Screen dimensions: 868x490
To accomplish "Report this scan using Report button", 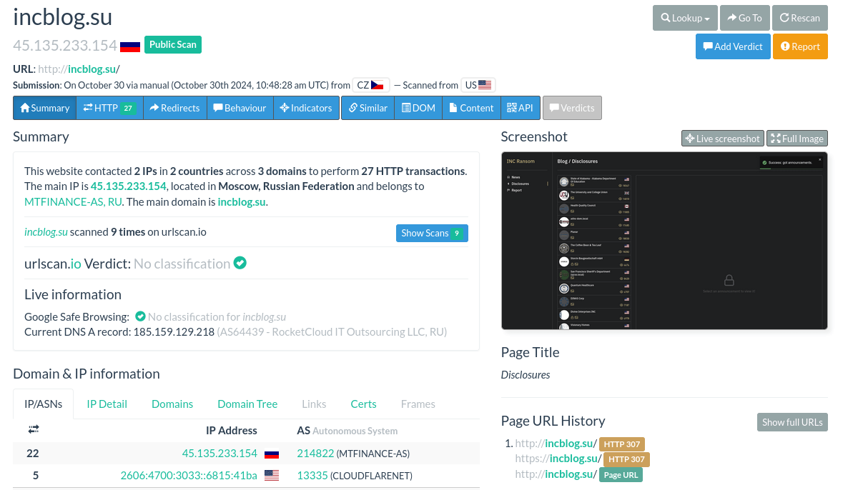I will (x=799, y=46).
